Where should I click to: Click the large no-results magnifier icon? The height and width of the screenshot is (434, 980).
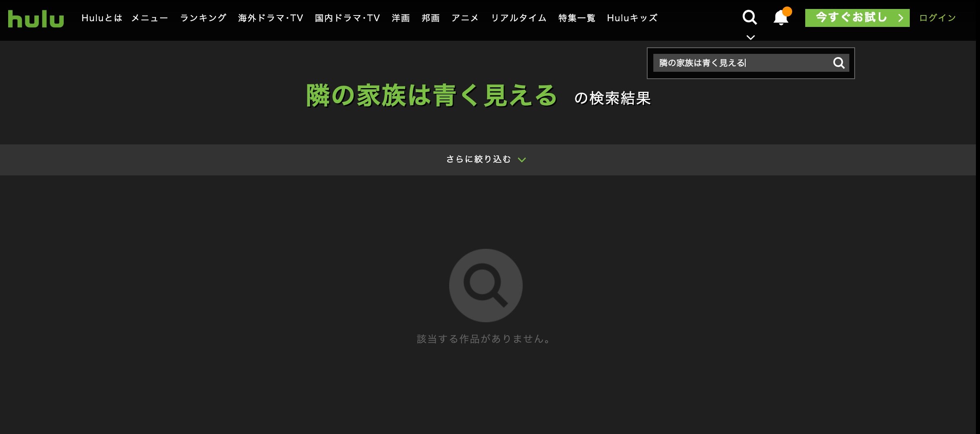(x=486, y=286)
